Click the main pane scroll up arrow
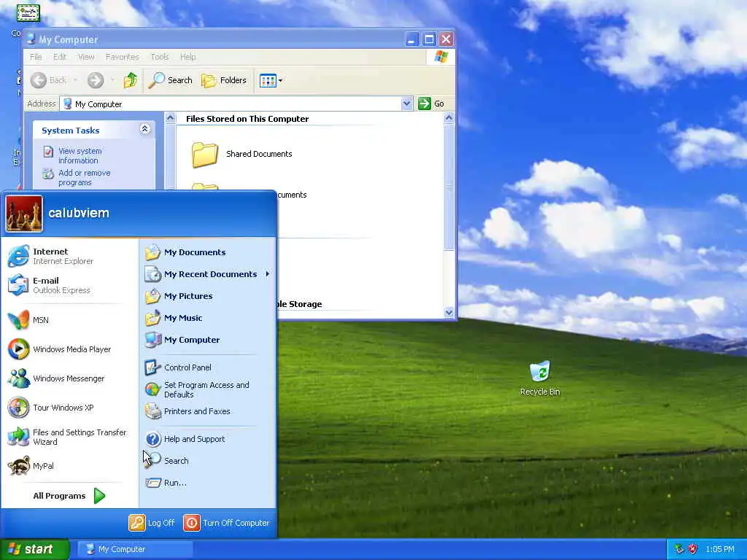Image resolution: width=747 pixels, height=560 pixels. 449,118
